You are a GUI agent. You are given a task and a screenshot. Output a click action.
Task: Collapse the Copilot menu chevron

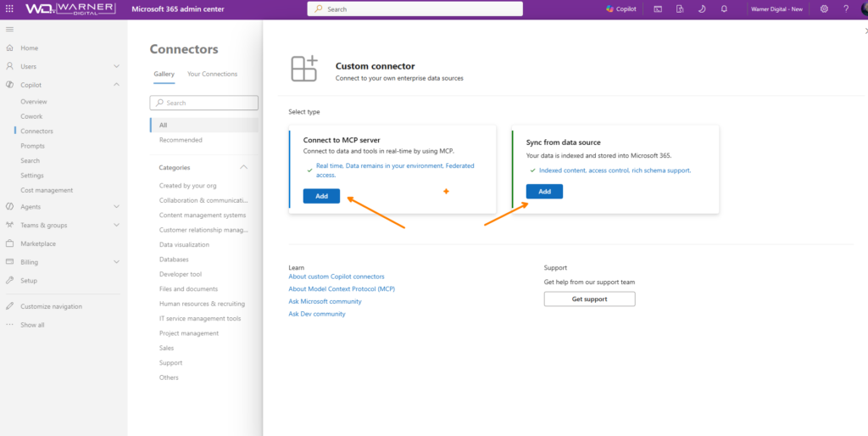pos(116,85)
